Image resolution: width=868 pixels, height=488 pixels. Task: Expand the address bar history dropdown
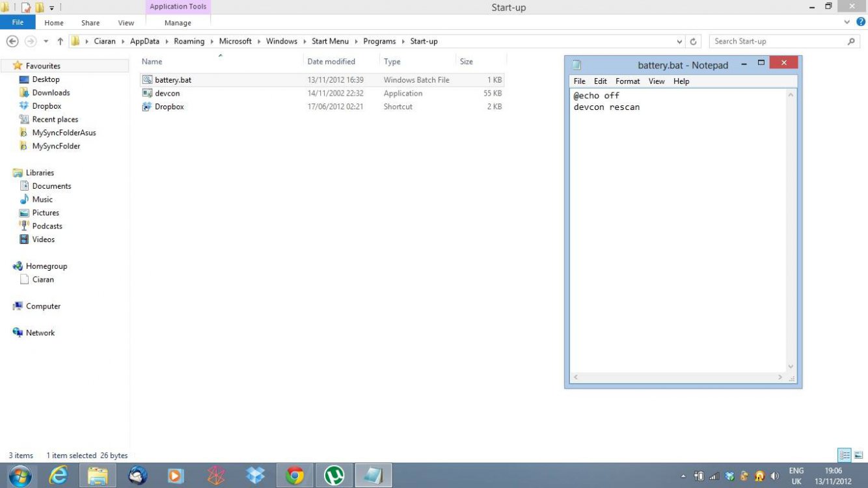click(x=680, y=42)
